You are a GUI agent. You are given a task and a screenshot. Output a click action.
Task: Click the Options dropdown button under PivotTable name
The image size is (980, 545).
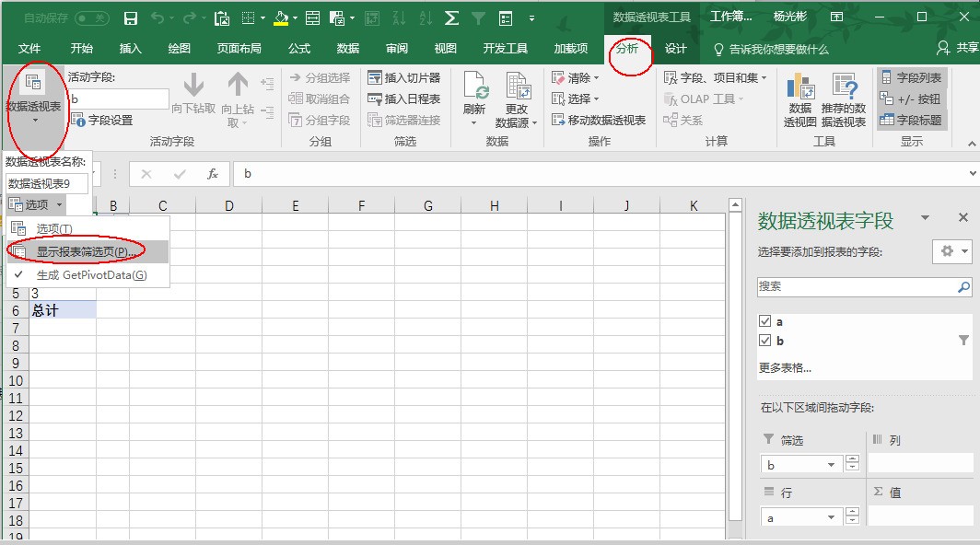point(36,204)
